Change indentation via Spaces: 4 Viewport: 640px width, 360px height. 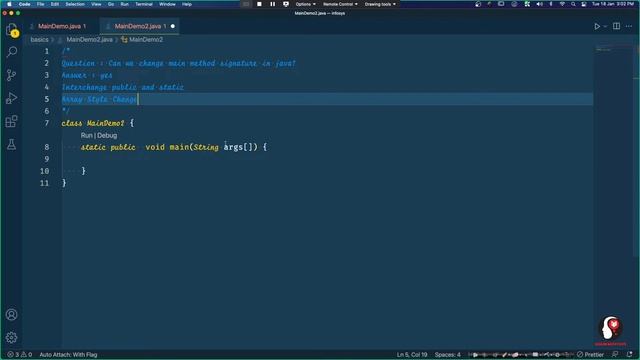click(x=447, y=355)
